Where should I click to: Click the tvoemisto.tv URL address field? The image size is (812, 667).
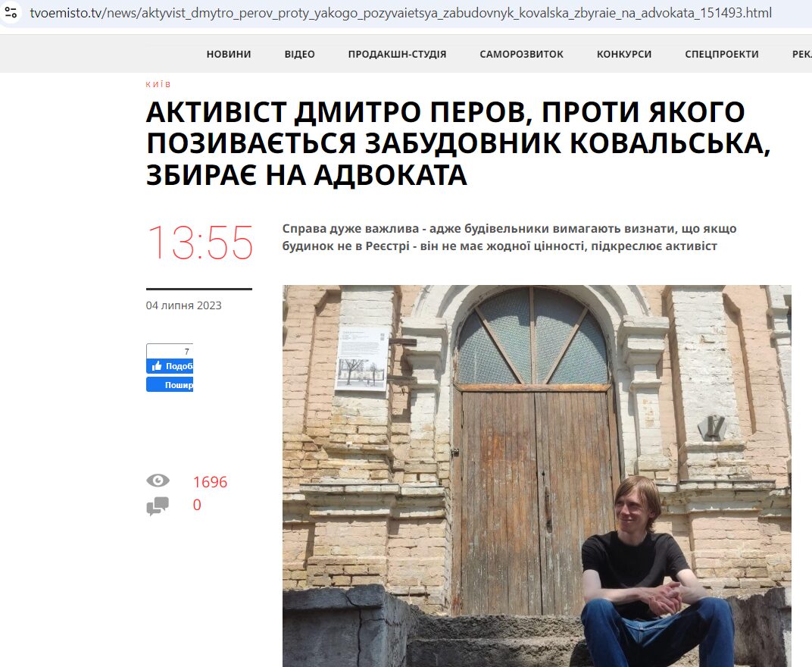click(x=401, y=13)
